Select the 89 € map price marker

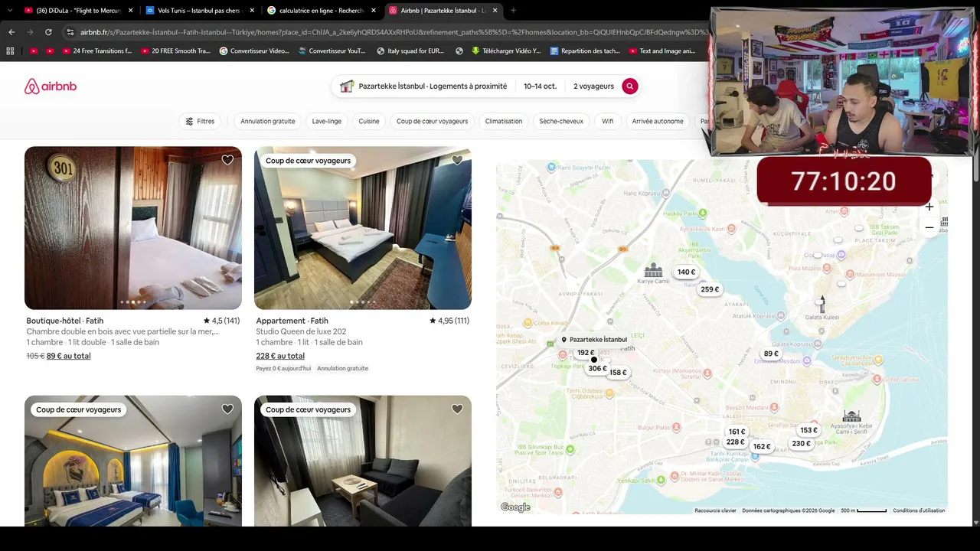(x=771, y=354)
